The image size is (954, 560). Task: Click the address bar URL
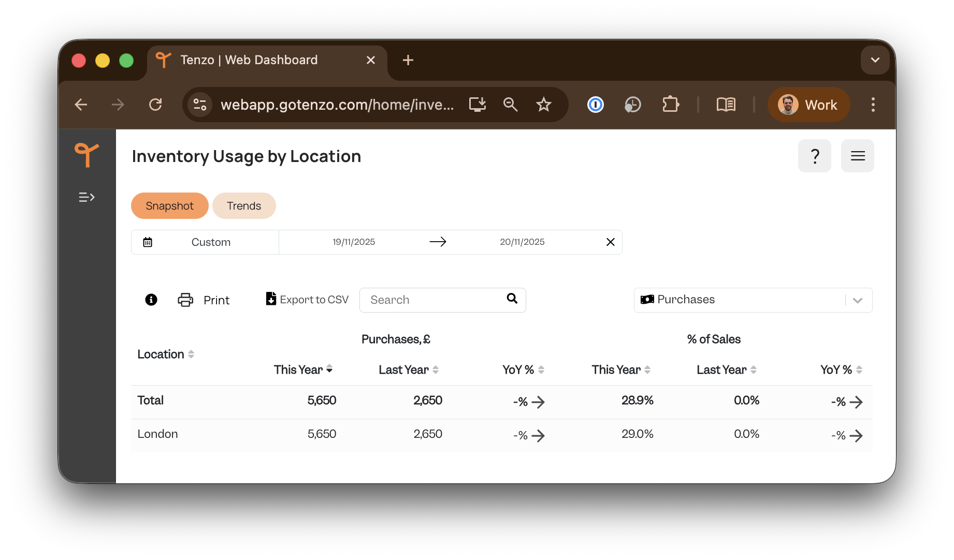pyautogui.click(x=337, y=105)
